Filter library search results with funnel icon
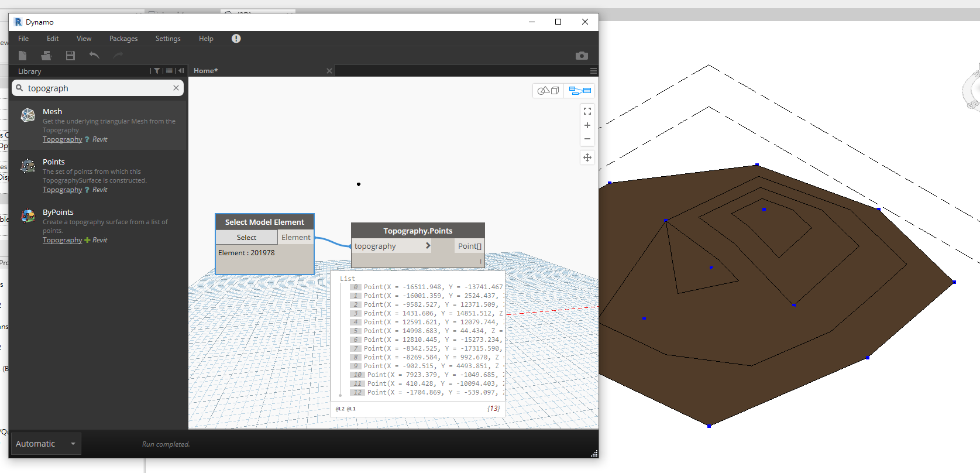 click(x=157, y=71)
